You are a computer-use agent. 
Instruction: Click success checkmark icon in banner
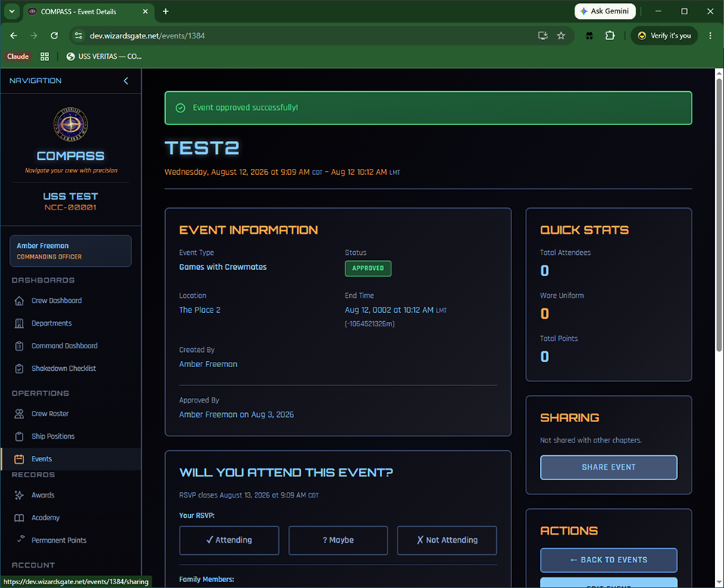(x=180, y=108)
